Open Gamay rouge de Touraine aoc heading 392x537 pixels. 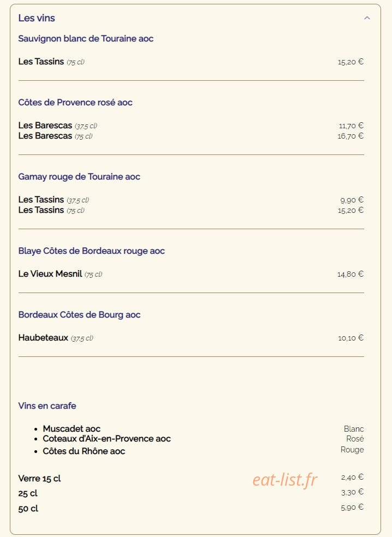(79, 177)
